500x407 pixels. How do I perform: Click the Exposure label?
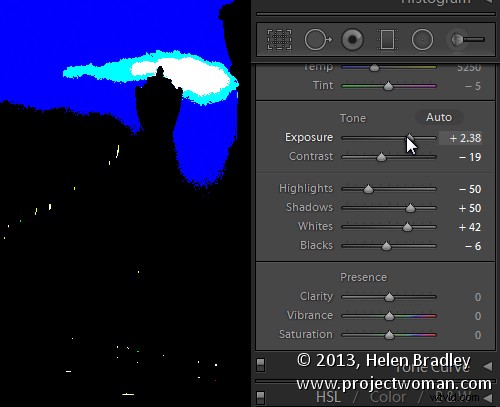click(x=309, y=137)
